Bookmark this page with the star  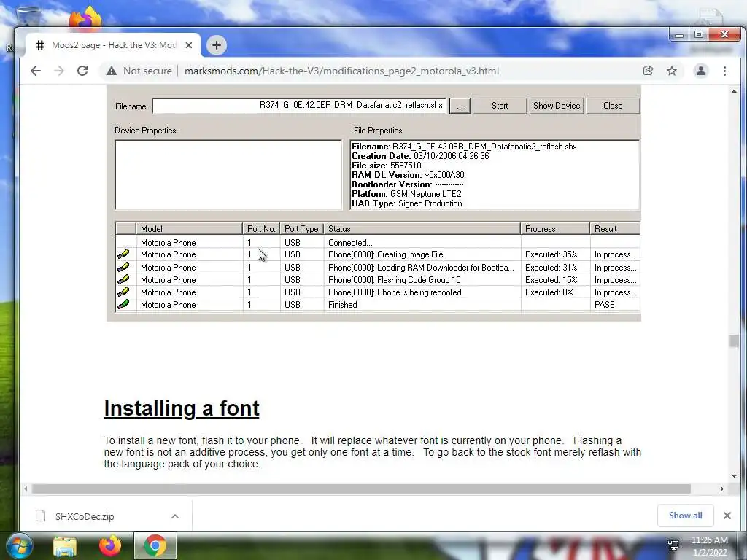coord(672,71)
